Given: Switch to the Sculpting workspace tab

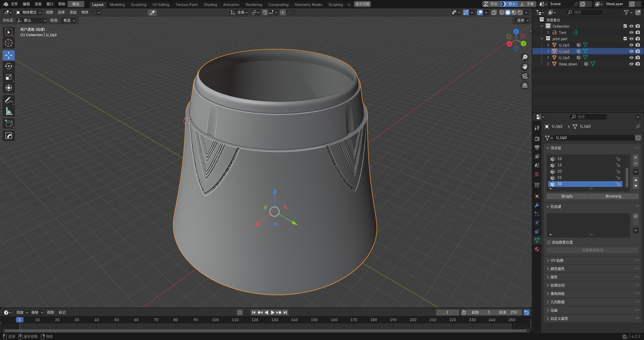Looking at the screenshot, I should pos(139,5).
